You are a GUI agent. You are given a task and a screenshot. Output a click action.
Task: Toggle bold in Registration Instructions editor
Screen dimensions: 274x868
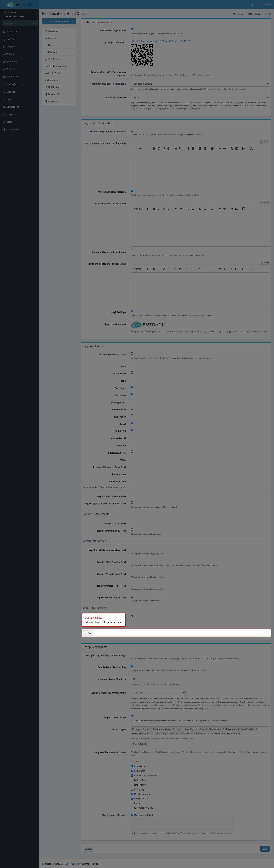(x=154, y=149)
